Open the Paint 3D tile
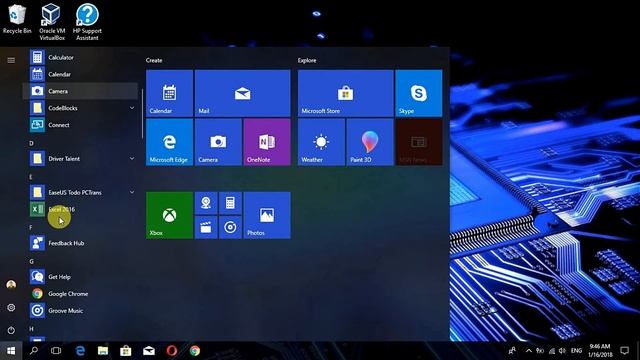Viewport: 640px width, 360px height. tap(370, 142)
